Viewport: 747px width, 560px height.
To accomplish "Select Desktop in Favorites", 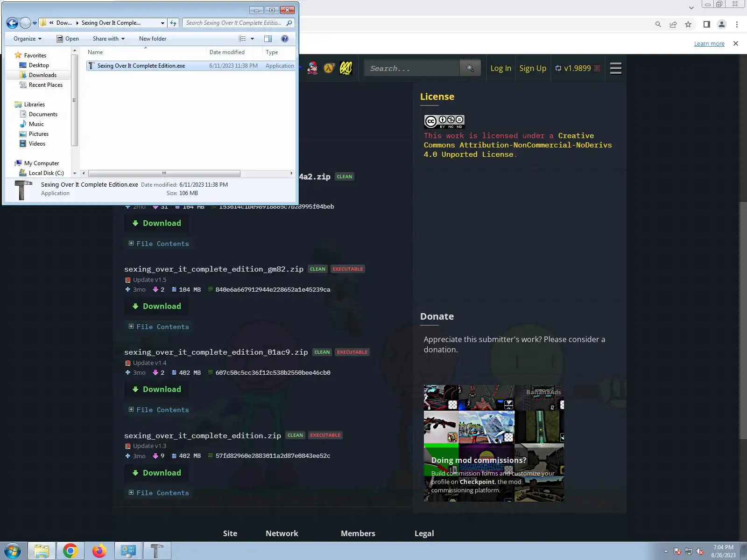I will (x=39, y=65).
